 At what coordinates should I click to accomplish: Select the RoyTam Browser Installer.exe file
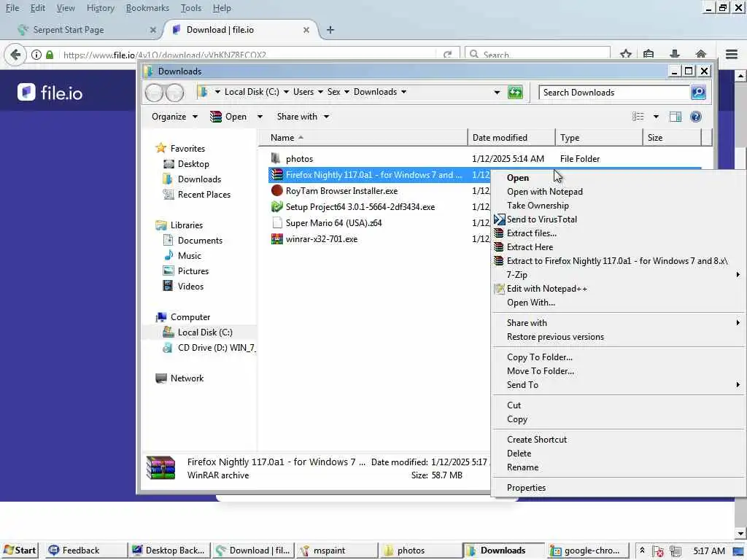pyautogui.click(x=341, y=191)
